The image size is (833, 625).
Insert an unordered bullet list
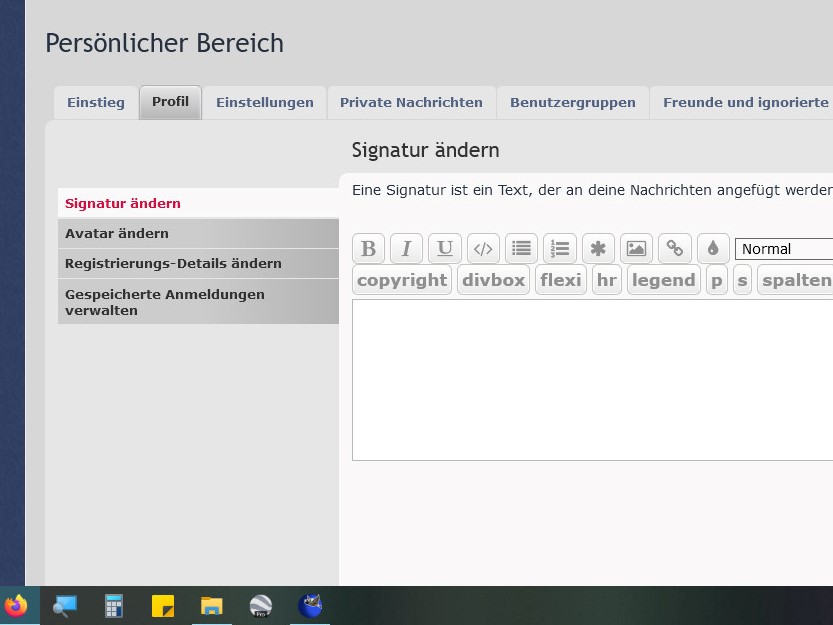pyautogui.click(x=521, y=249)
